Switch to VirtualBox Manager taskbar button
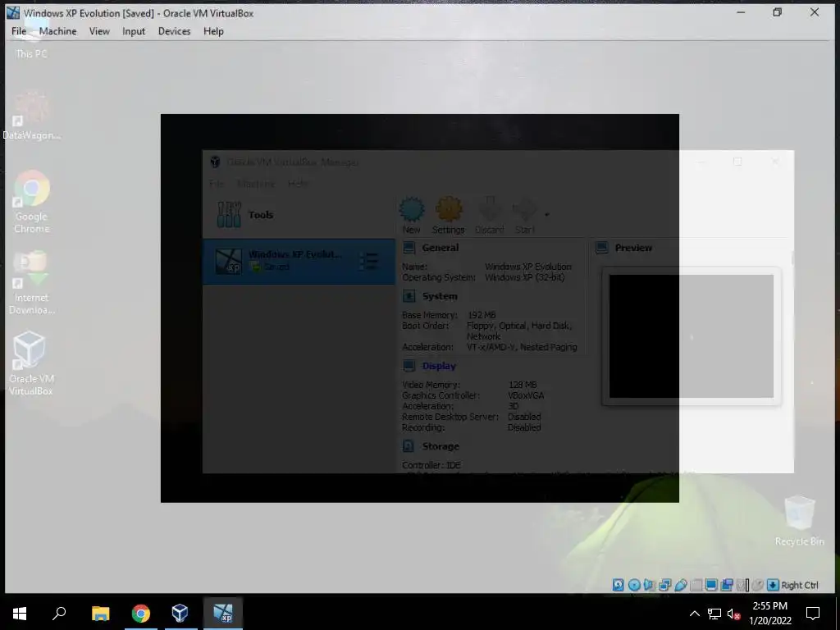This screenshot has width=840, height=630. tap(180, 613)
